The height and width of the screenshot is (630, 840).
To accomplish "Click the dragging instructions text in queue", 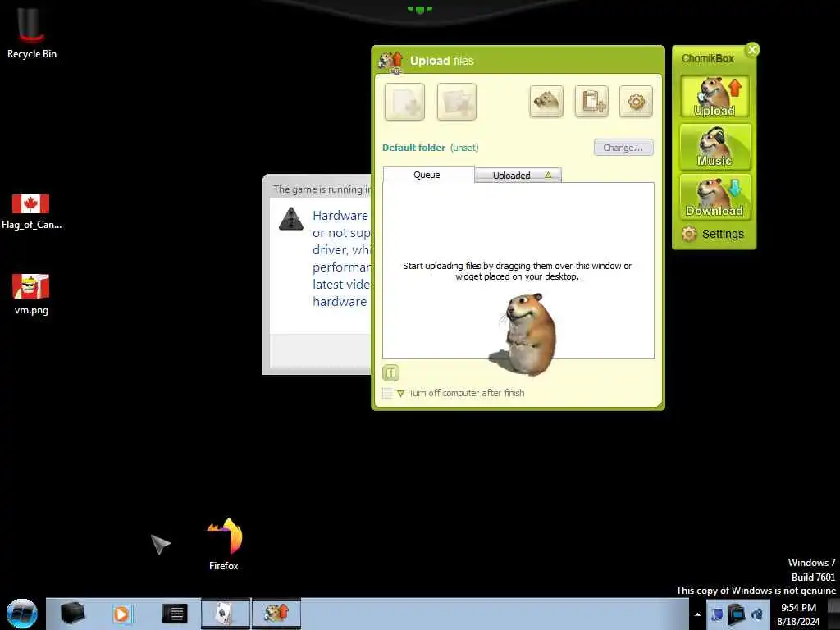I will [x=517, y=271].
